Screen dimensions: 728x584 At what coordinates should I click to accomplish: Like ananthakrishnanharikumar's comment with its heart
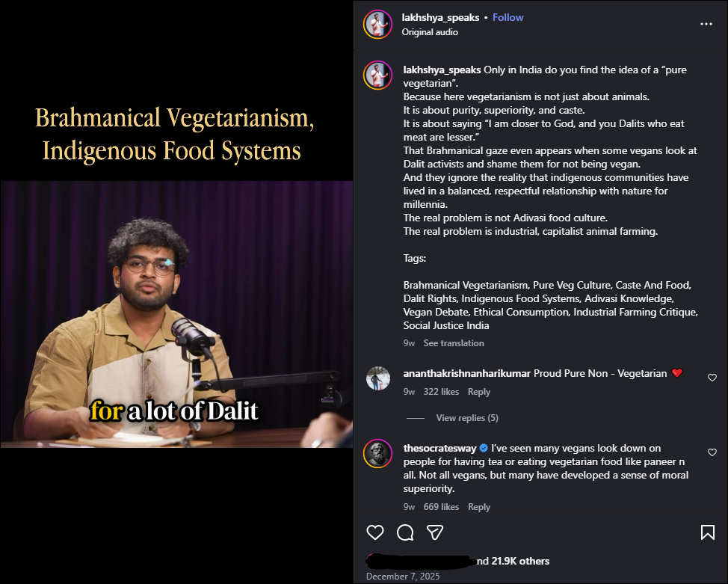(712, 378)
